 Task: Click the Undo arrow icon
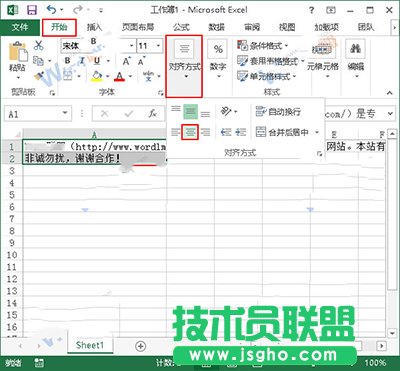tap(52, 10)
